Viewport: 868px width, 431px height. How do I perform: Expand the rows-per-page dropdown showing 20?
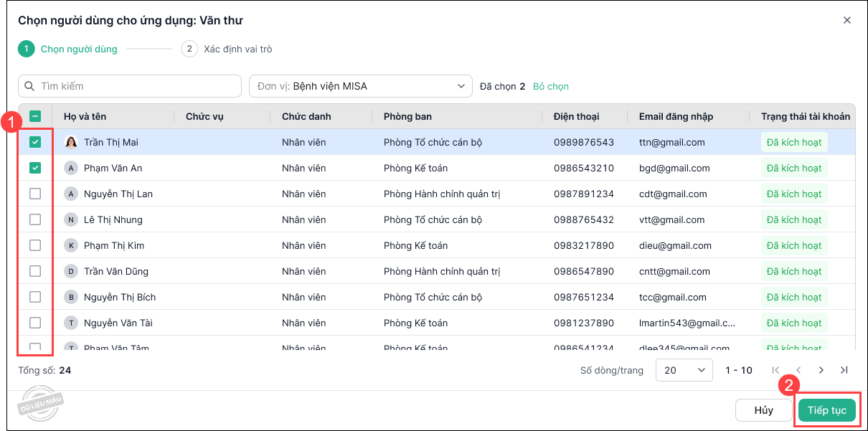pyautogui.click(x=684, y=370)
